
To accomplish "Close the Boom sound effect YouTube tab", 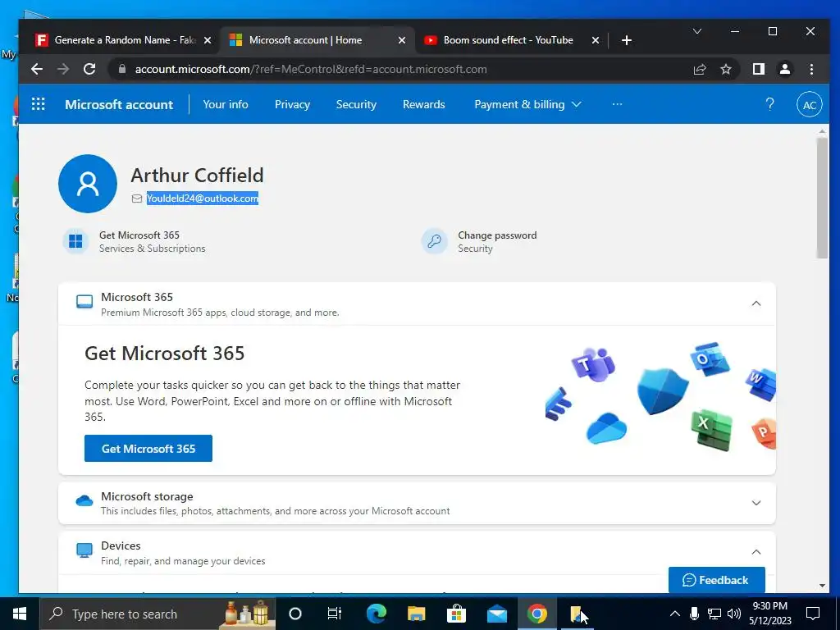I will point(596,40).
